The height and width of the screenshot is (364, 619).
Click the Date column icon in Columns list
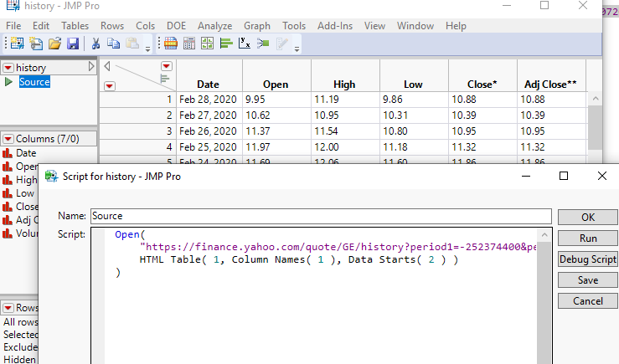click(x=8, y=153)
